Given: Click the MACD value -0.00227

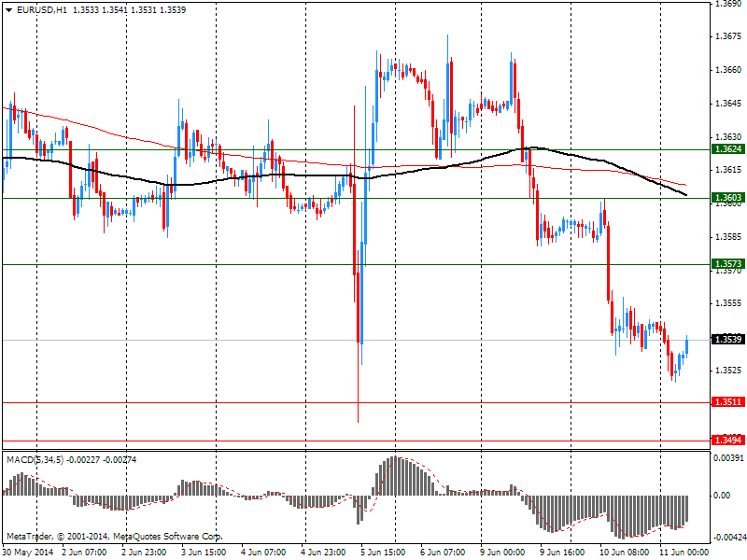Looking at the screenshot, I should (83, 460).
